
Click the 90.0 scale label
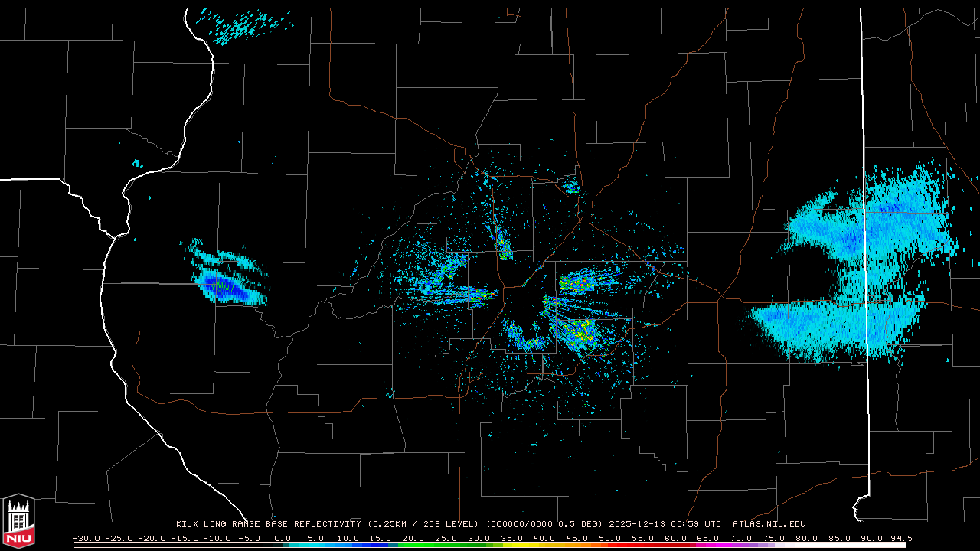tap(872, 538)
